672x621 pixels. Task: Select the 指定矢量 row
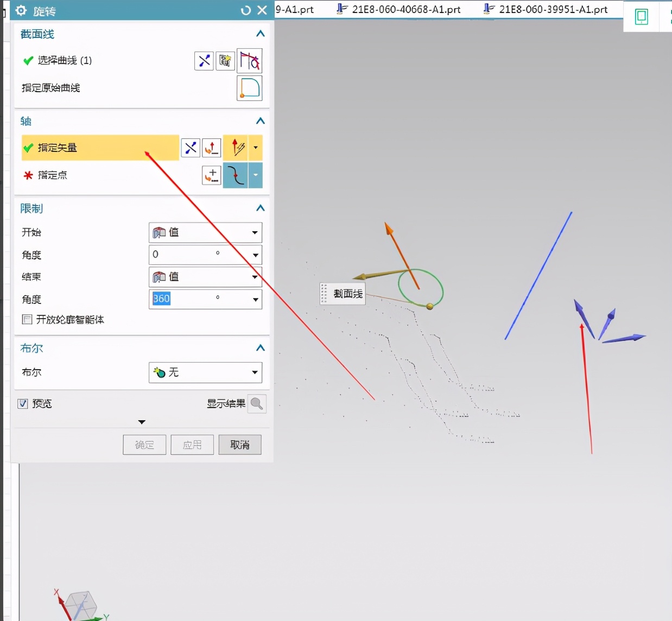pos(100,148)
